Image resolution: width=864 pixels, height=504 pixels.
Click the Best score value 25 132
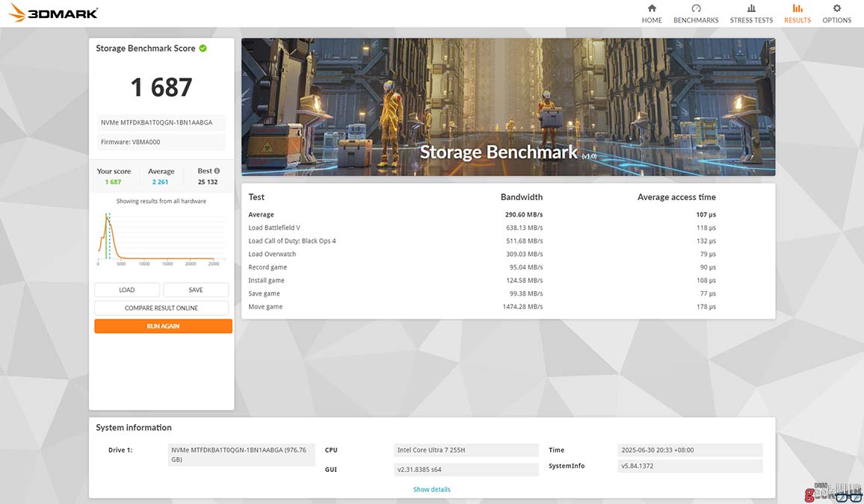pos(208,182)
